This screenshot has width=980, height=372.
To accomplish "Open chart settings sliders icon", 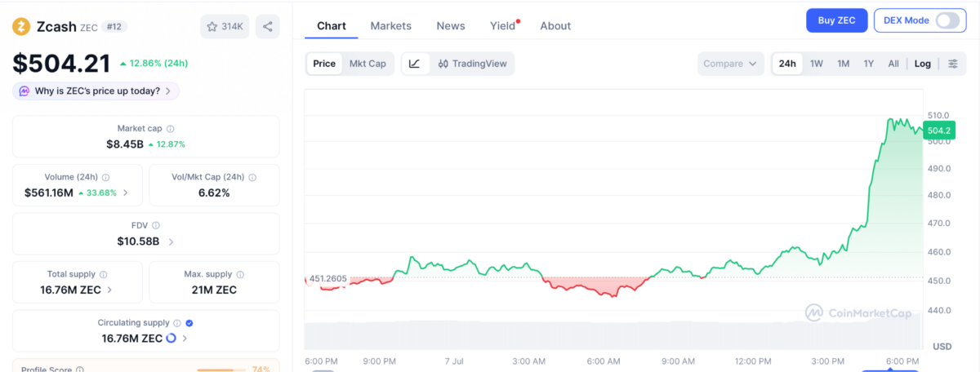I will coord(953,64).
